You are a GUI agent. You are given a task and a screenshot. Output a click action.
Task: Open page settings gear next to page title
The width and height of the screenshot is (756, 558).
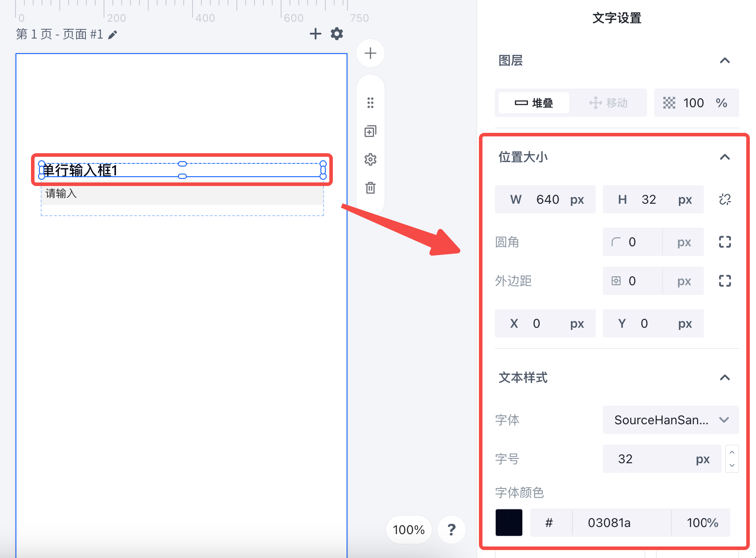pyautogui.click(x=337, y=34)
